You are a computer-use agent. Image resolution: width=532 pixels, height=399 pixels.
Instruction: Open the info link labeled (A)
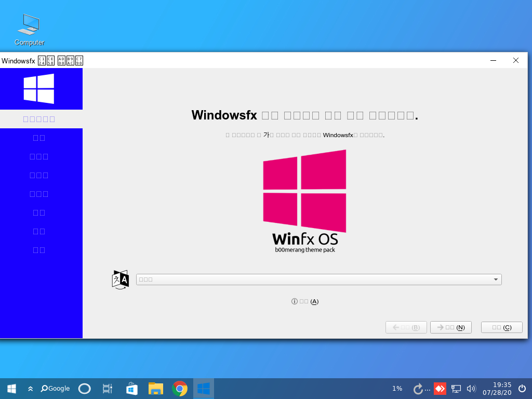(304, 301)
